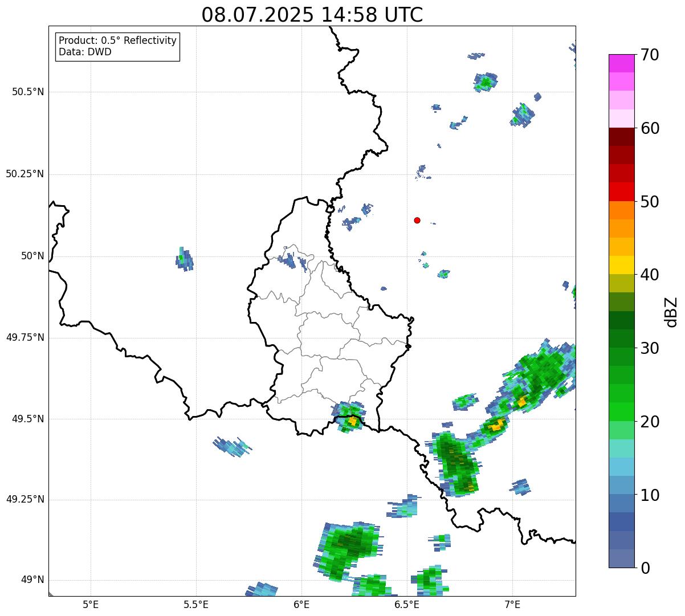Screen dimensions: 685x616
Task: Click the title 08.07.2025 14:58 UTC
Action: (312, 15)
